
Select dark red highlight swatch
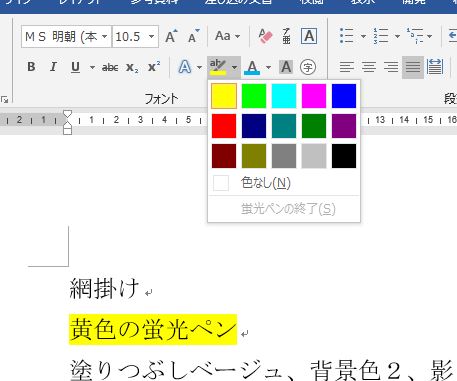(x=224, y=156)
